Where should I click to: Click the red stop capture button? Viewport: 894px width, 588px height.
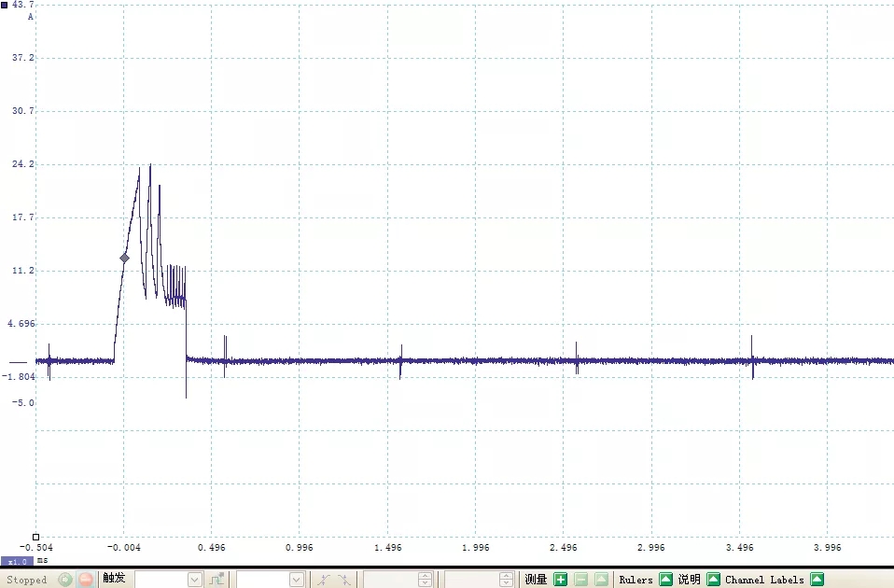[x=85, y=580]
